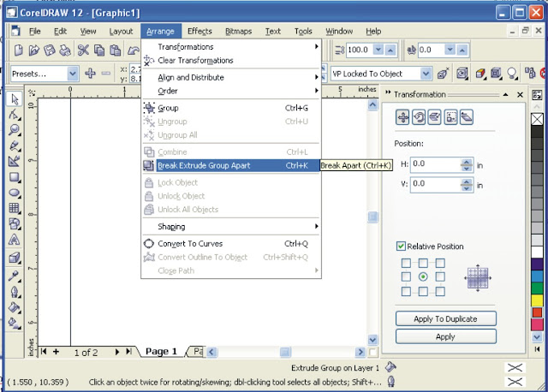Select center anchor radio button
The image size is (548, 392).
(x=423, y=276)
